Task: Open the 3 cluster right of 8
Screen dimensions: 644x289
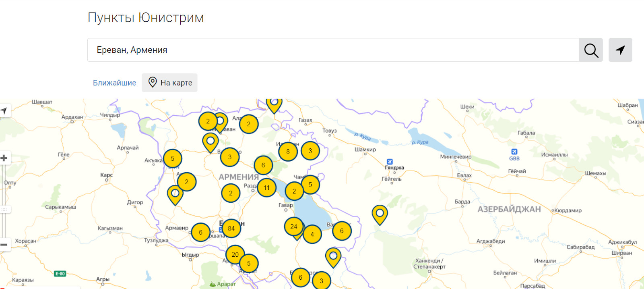Action: 310,151
